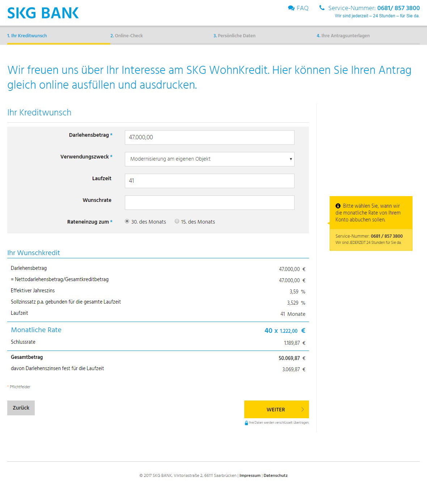427x504 pixels.
Task: Open the FAQ link
Action: [303, 8]
